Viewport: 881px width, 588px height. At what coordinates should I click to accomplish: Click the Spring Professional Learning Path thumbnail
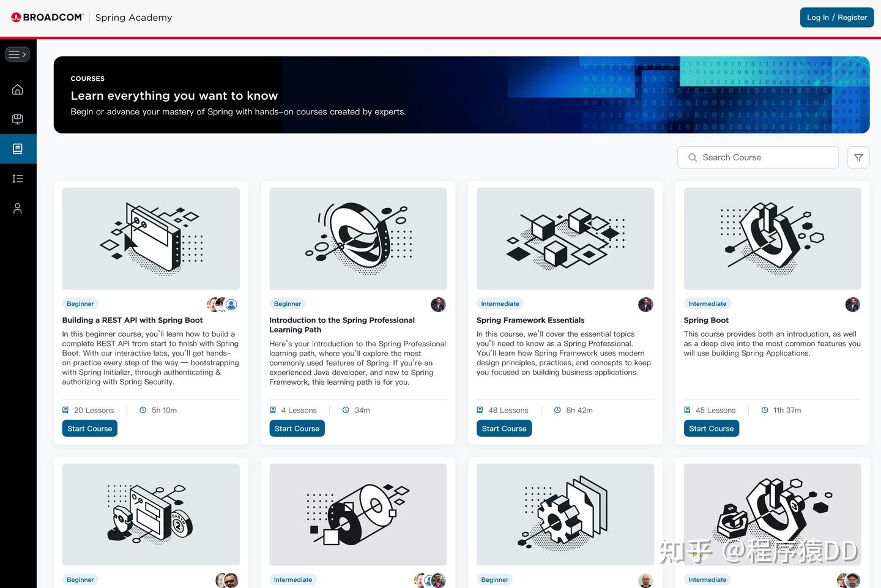click(x=358, y=239)
